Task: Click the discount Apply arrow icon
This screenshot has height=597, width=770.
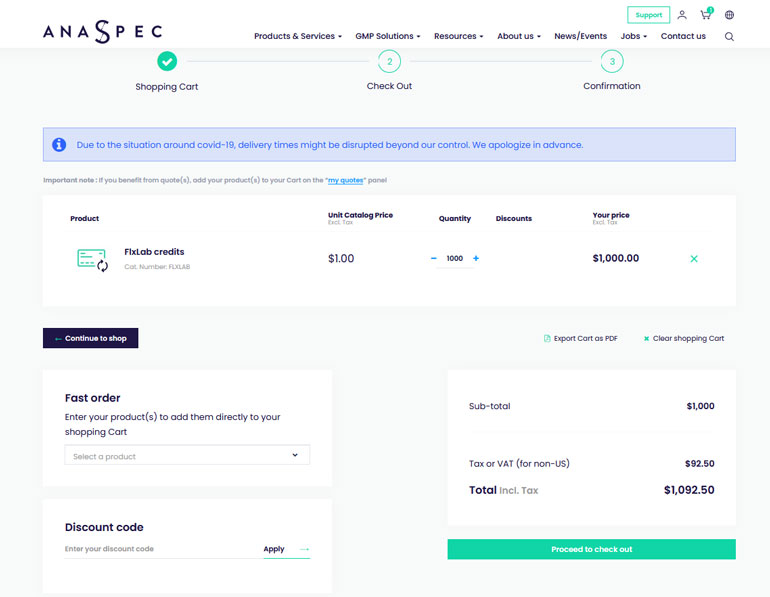Action: coord(304,549)
